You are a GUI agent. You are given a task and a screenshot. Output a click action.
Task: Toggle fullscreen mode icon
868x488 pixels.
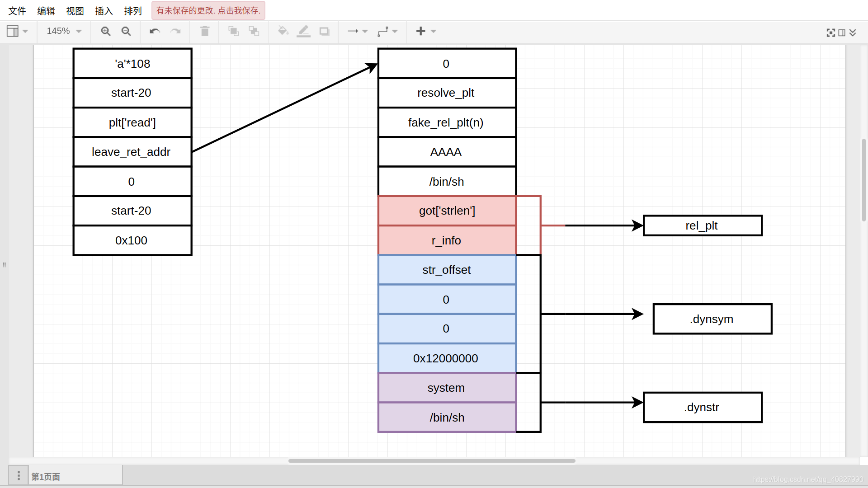[x=830, y=33]
